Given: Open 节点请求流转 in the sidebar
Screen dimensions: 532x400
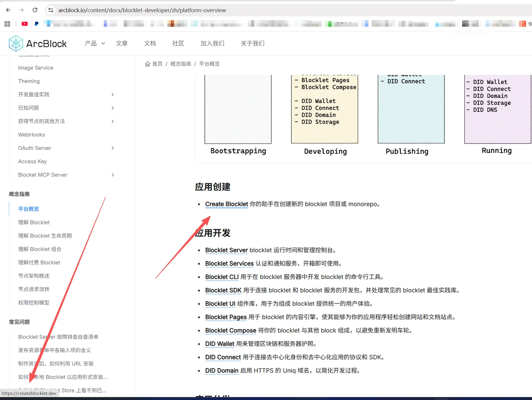Looking at the screenshot, I should coord(34,289).
